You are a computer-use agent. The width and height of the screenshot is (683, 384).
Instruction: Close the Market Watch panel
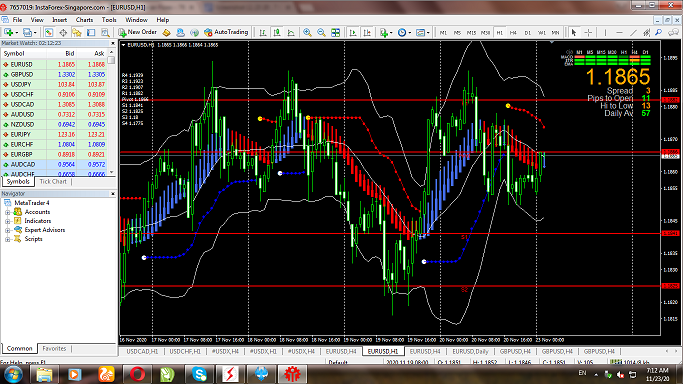pyautogui.click(x=112, y=43)
